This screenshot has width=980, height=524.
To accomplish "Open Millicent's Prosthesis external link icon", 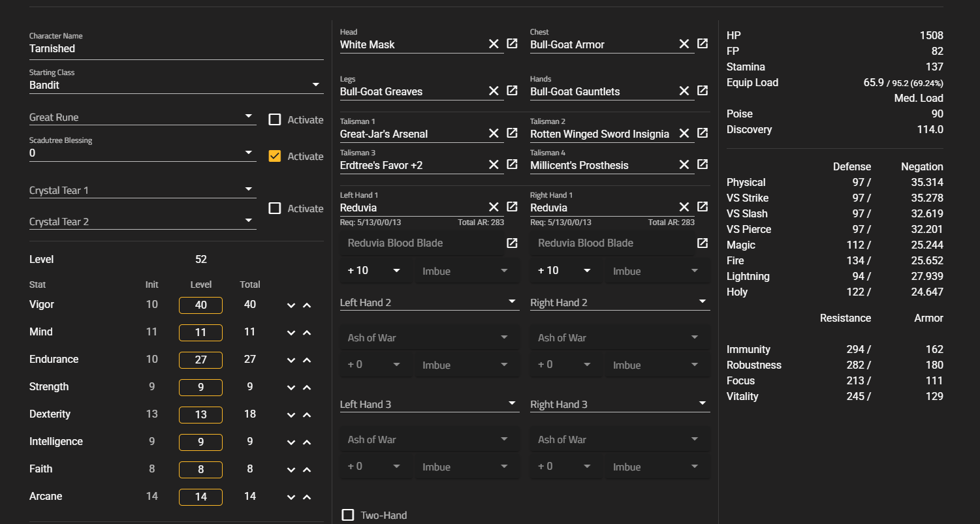I will coord(703,164).
